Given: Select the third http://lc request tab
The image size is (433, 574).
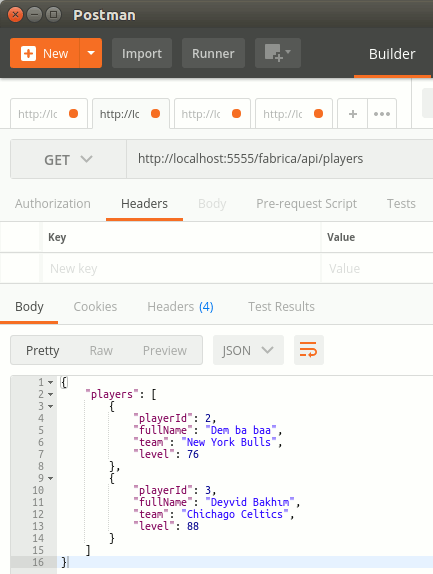Looking at the screenshot, I should pyautogui.click(x=212, y=114).
